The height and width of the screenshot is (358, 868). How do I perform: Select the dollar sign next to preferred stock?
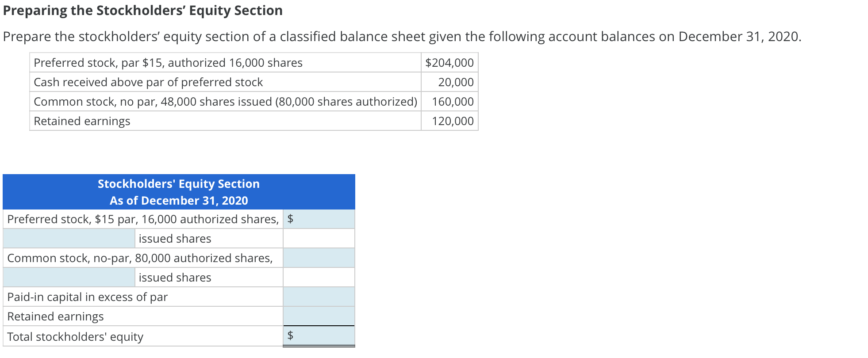click(291, 218)
